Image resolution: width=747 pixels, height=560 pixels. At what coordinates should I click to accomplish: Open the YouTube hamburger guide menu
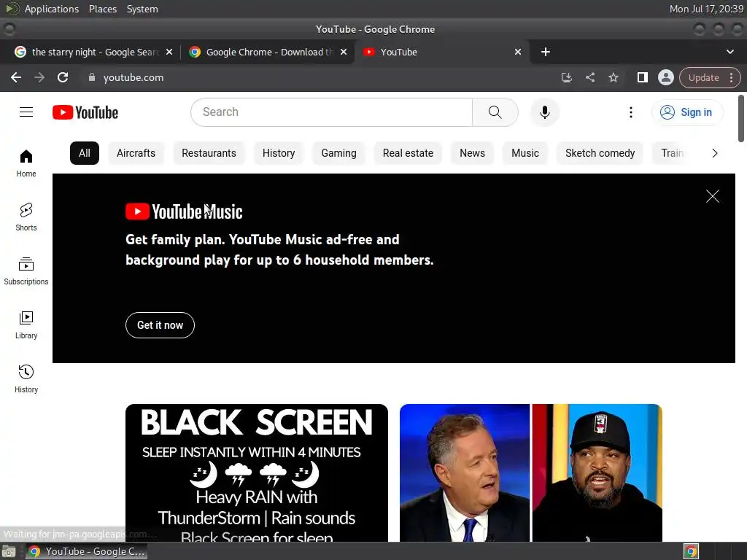coord(26,112)
